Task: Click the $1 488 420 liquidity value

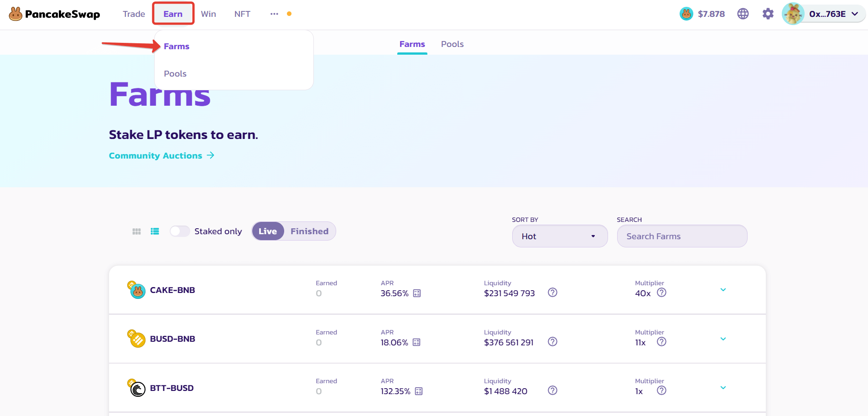Action: [x=506, y=391]
